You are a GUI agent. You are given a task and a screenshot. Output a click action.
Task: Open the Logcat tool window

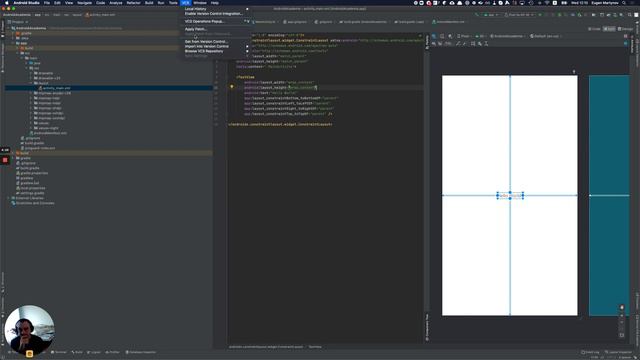tap(94, 352)
